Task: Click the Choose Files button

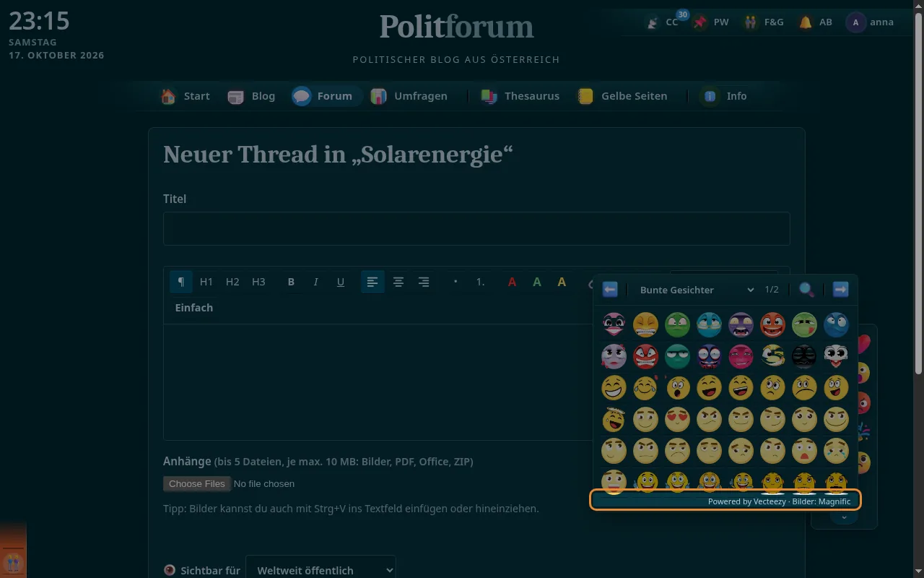Action: pyautogui.click(x=197, y=484)
